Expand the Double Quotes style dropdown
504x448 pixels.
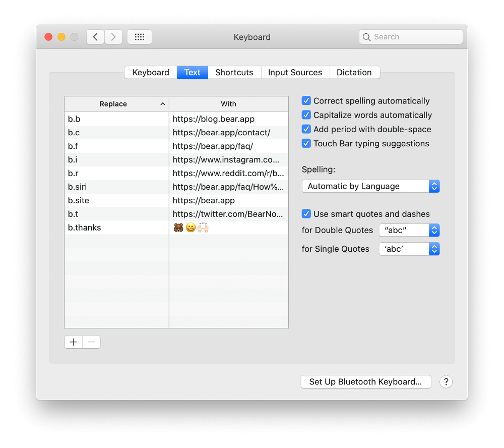tap(409, 231)
